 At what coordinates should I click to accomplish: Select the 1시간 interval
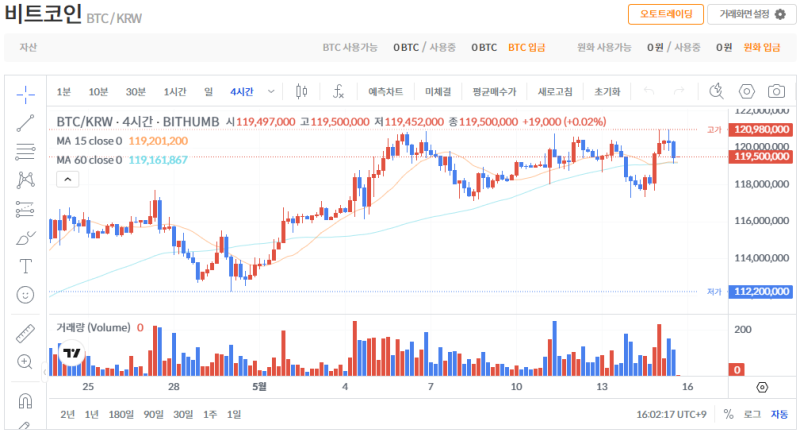point(175,92)
